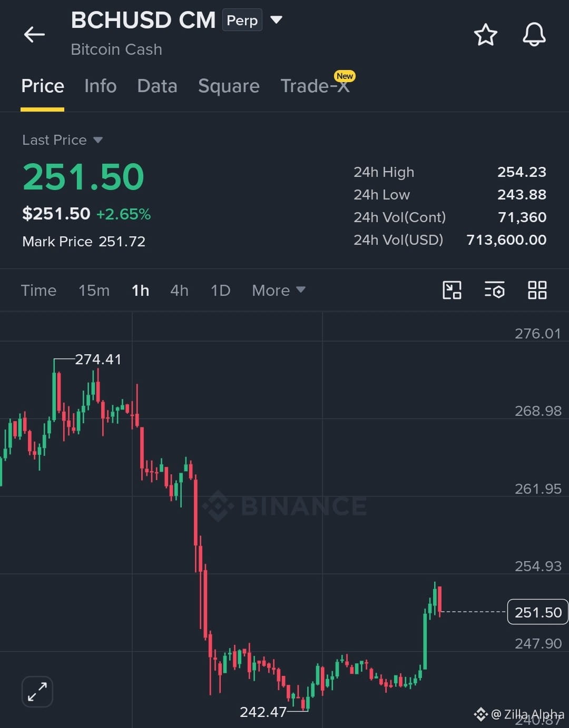This screenshot has height=728, width=569.
Task: Select the 1h chart interval
Action: pos(140,291)
